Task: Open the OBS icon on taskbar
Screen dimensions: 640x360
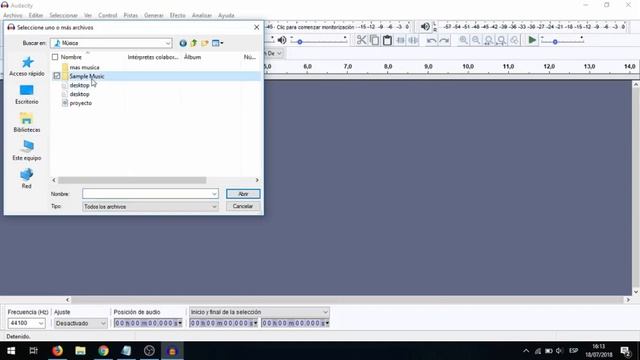Action: (149, 351)
